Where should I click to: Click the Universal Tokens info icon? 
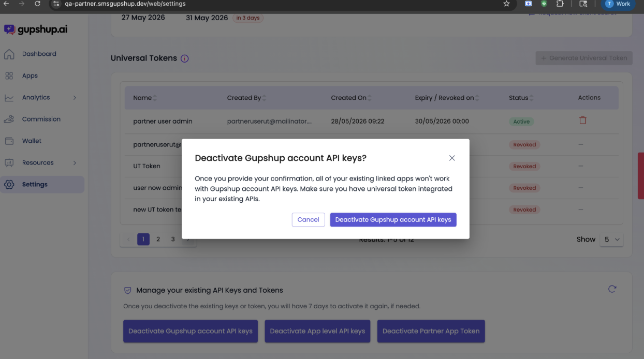point(184,58)
